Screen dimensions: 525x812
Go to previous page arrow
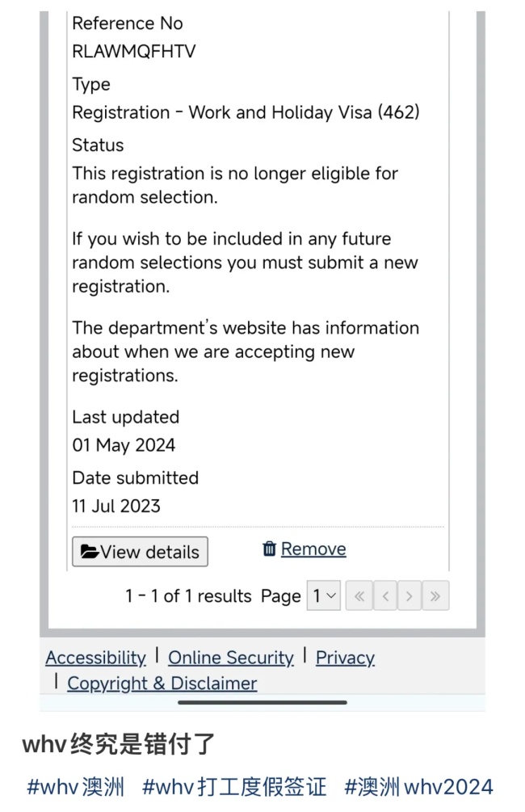pos(384,596)
